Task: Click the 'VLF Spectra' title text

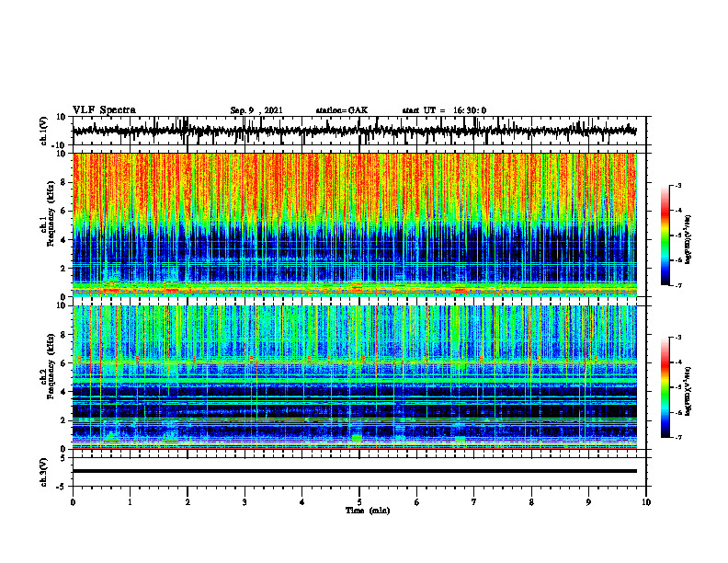Action: [104, 110]
